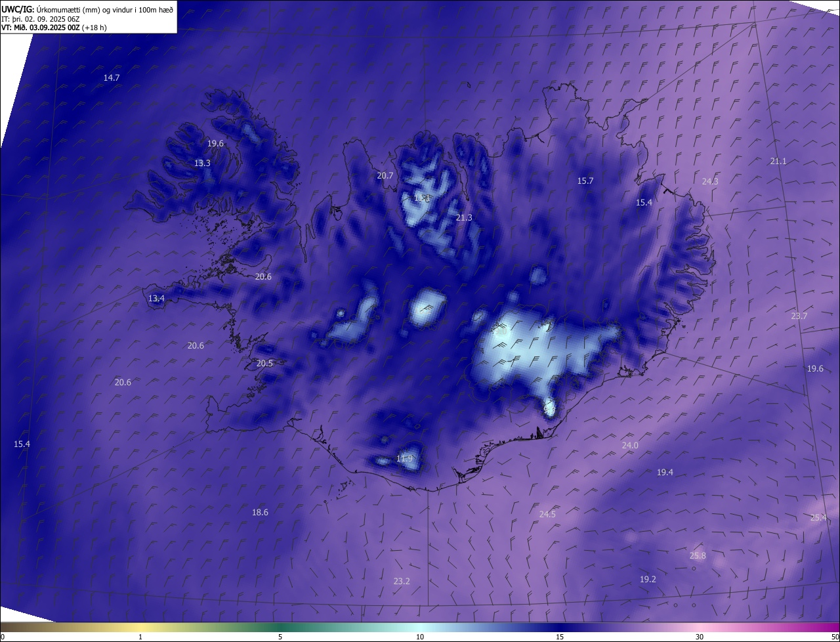This screenshot has width=840, height=642.
Task: Pick the 21.3 value label
Action: pos(464,217)
